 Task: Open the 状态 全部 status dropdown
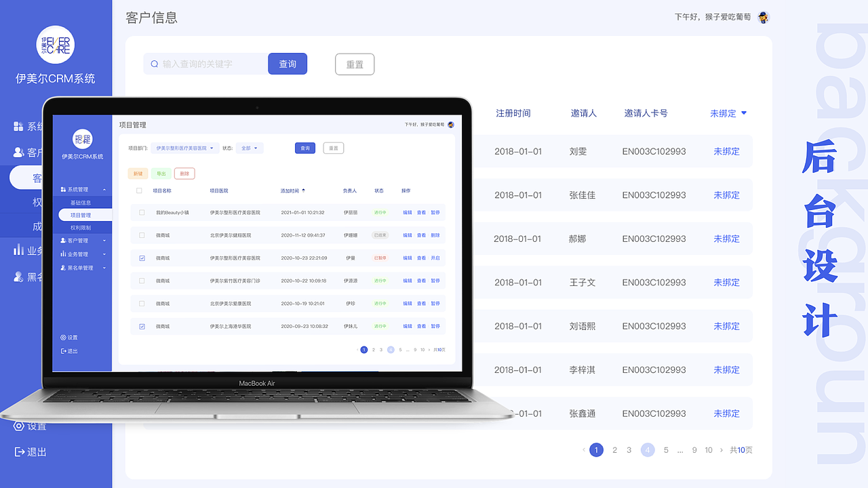pyautogui.click(x=250, y=148)
